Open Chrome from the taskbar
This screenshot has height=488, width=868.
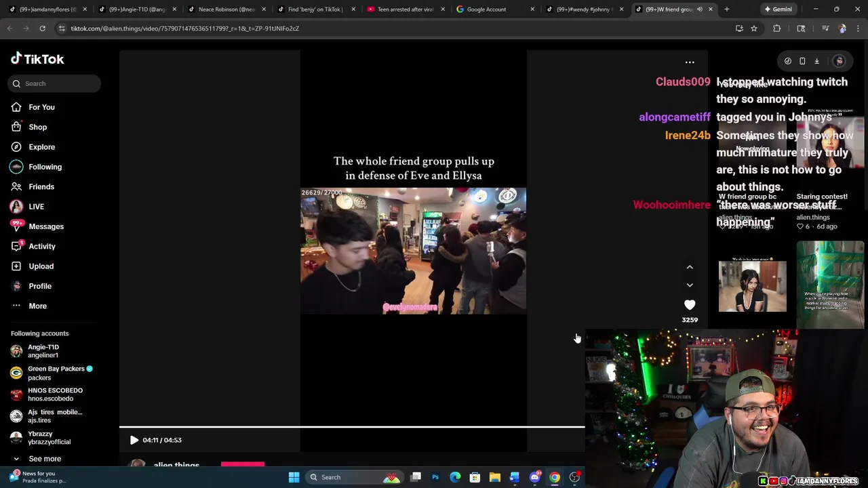pyautogui.click(x=555, y=477)
